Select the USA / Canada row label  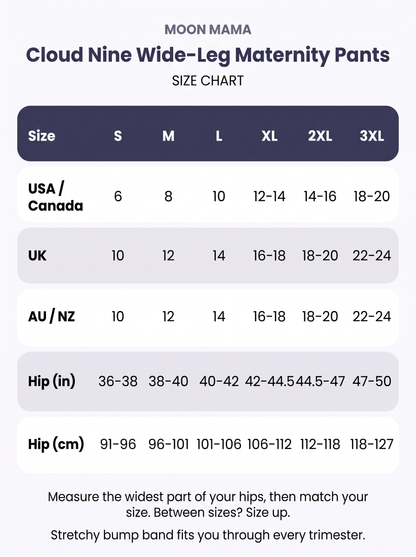click(x=55, y=197)
